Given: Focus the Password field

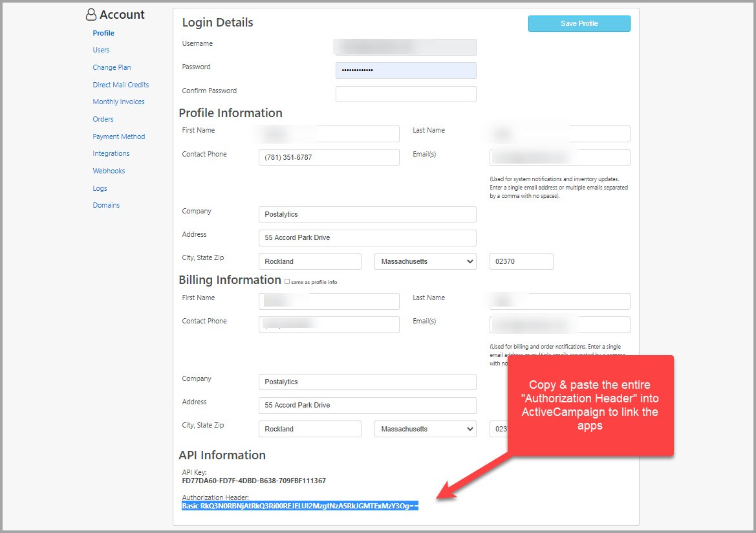Looking at the screenshot, I should click(x=406, y=70).
